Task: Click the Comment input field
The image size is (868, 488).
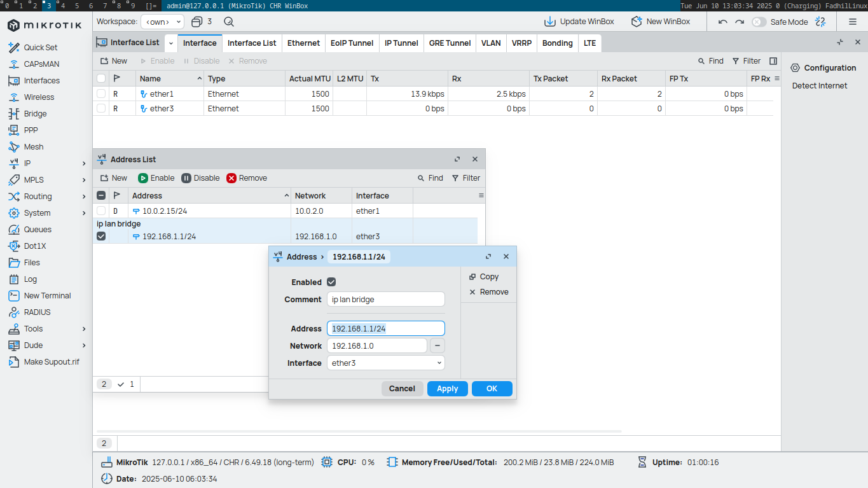Action: point(385,300)
